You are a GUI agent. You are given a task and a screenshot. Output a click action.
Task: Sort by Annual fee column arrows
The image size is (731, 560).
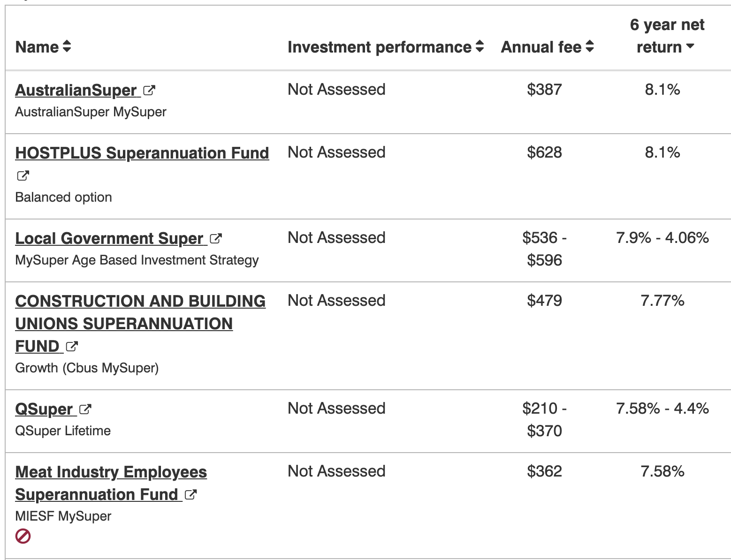590,46
